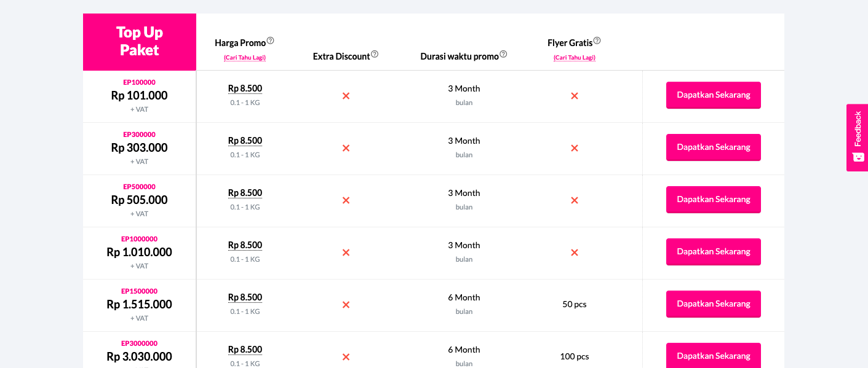Click Dapatkan Sekarang for EP1000000
The image size is (868, 368).
click(713, 251)
